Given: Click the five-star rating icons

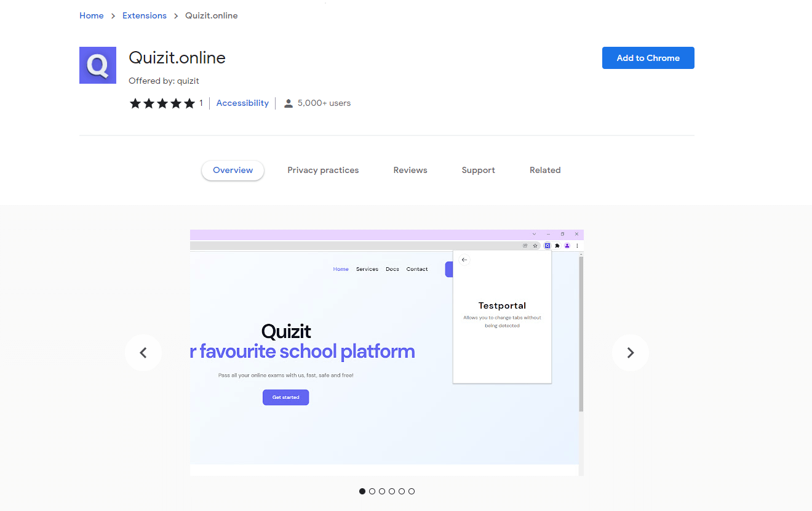Looking at the screenshot, I should (162, 103).
